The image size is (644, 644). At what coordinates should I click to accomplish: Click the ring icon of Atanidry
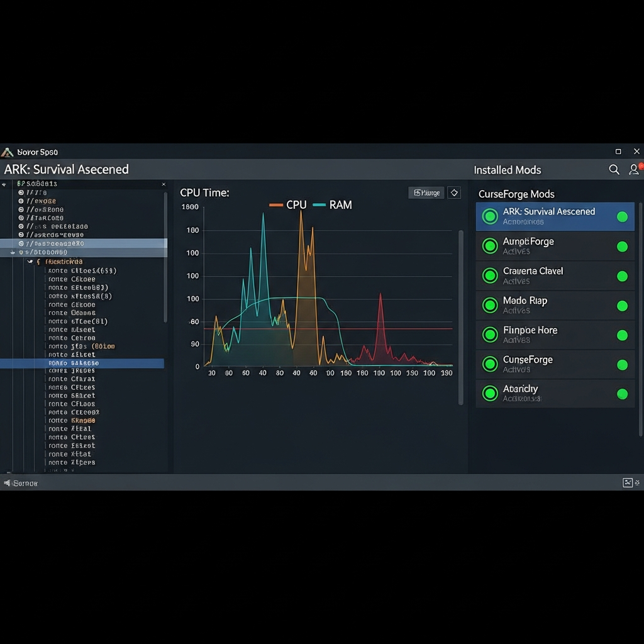point(489,394)
